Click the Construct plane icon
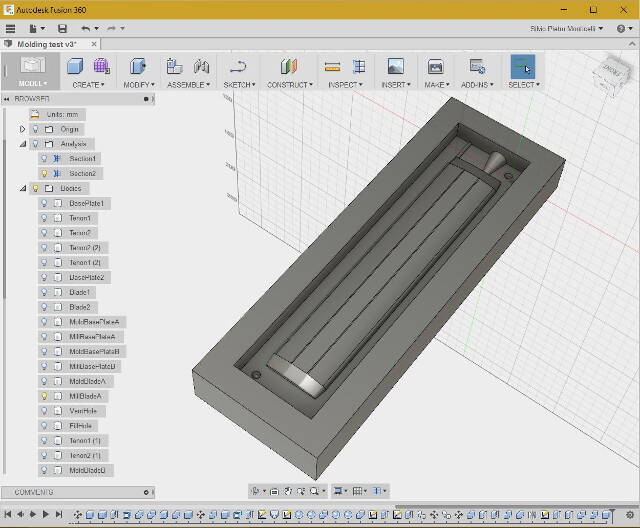 (x=289, y=66)
